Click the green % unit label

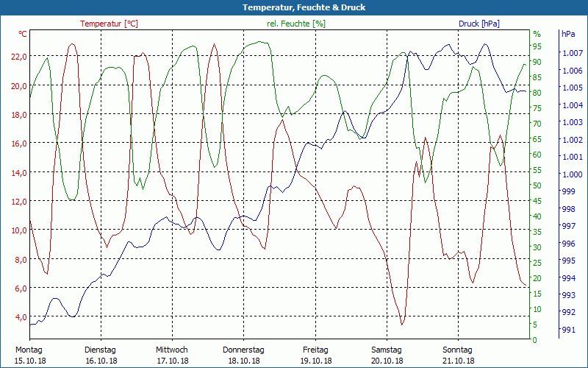[x=537, y=34]
